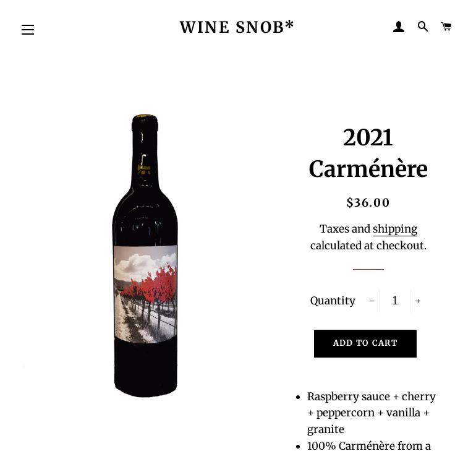Viewport: 476px width, 451px height.
Task: Go home via the WINE SNOB* logo
Action: click(x=237, y=27)
